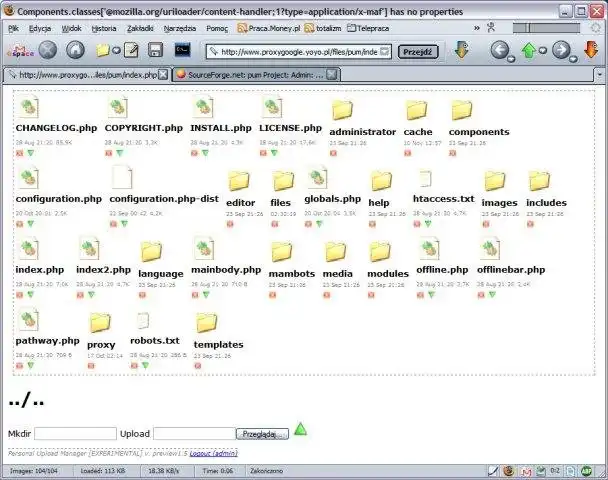Viewport: 608px width, 480px height.
Task: Go up via the ../.. parent directory link
Action: pyautogui.click(x=26, y=401)
